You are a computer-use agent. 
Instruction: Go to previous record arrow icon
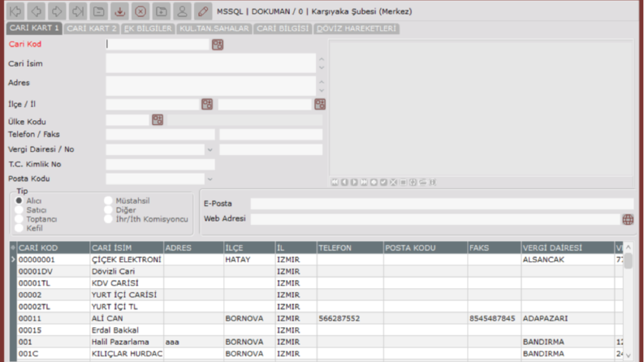tap(37, 11)
